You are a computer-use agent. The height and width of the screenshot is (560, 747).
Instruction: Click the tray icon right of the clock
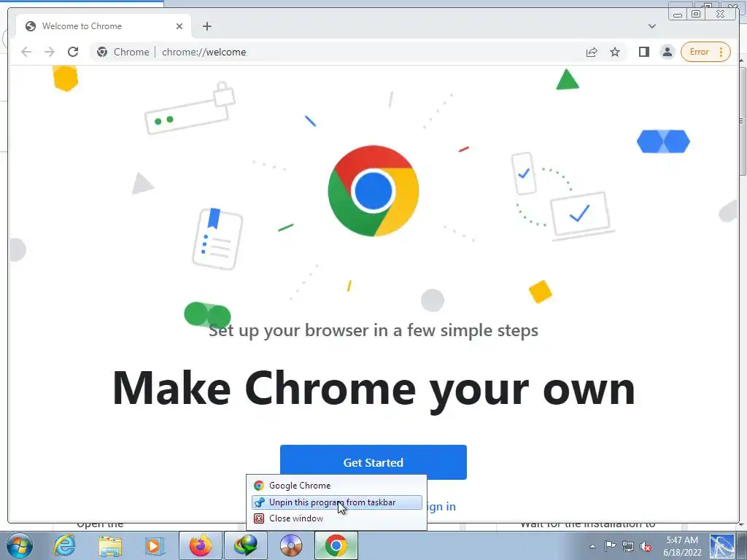[722, 546]
